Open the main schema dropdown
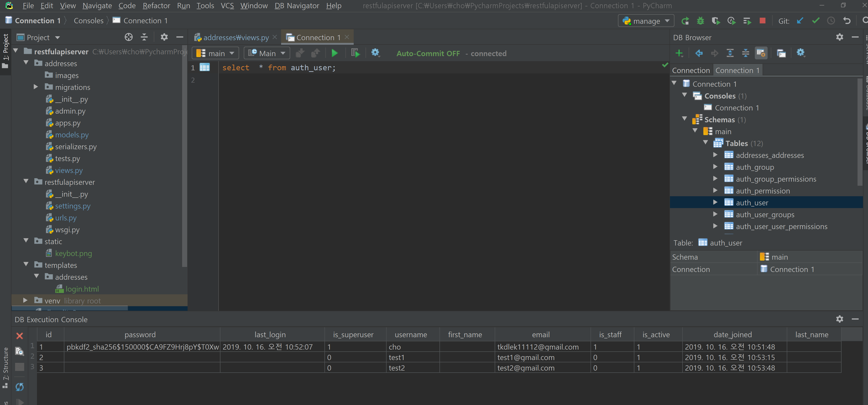This screenshot has width=868, height=405. pyautogui.click(x=215, y=53)
